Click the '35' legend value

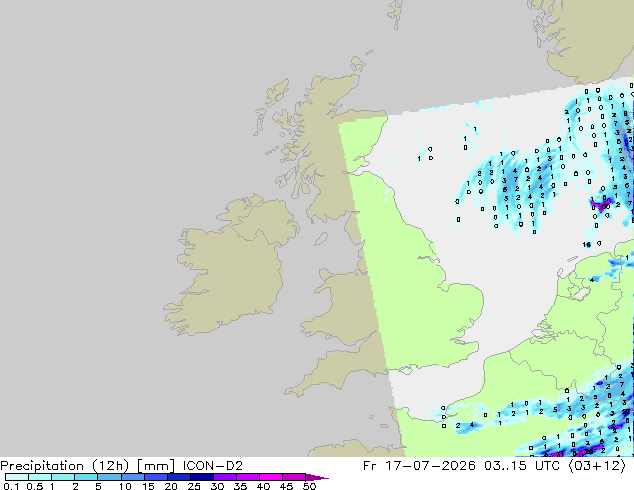240,486
